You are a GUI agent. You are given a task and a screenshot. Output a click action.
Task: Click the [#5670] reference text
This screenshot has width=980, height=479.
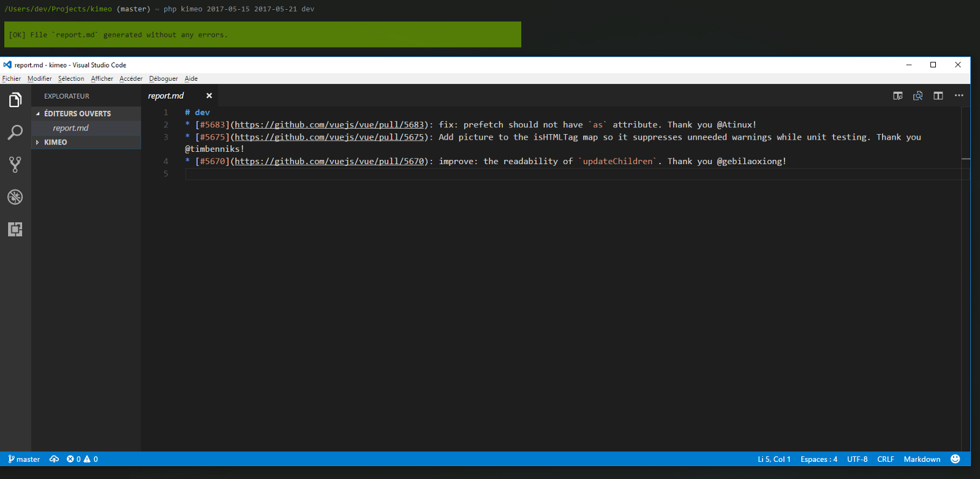pos(213,162)
